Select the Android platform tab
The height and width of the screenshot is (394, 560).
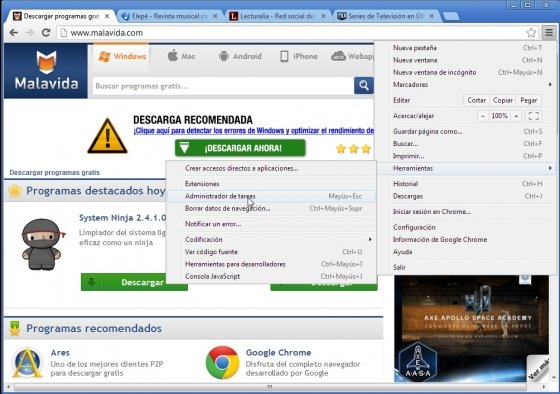click(240, 56)
